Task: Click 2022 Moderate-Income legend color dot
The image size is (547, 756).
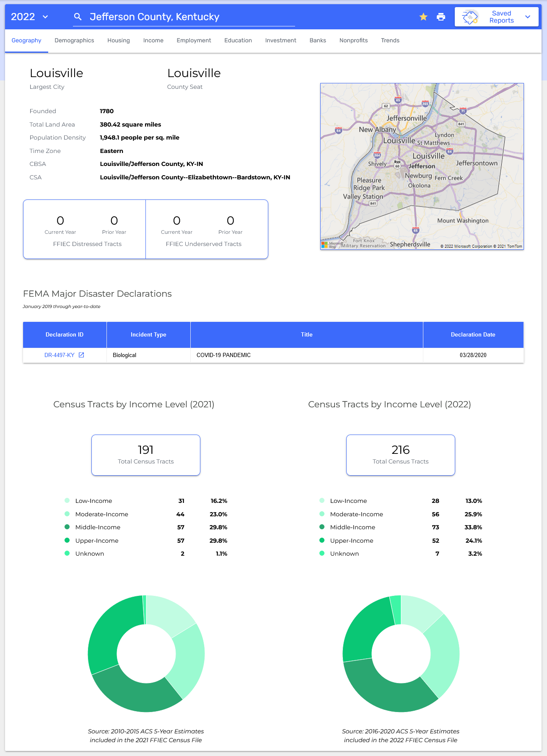Action: click(322, 514)
